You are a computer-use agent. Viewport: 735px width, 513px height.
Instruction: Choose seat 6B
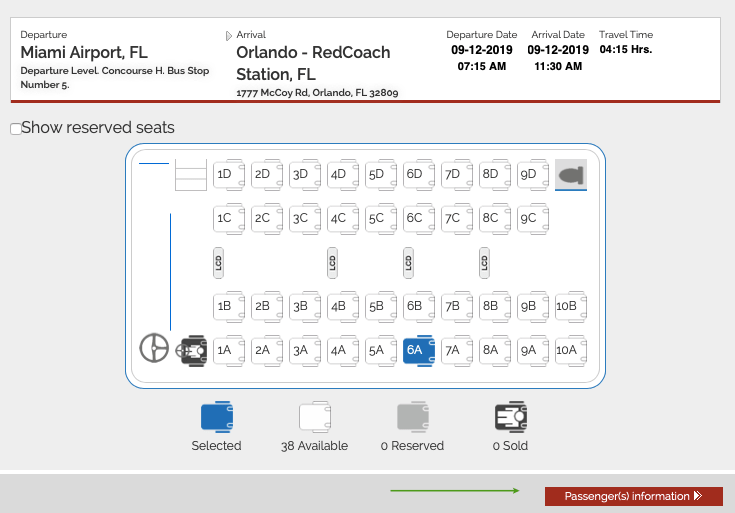(x=419, y=307)
